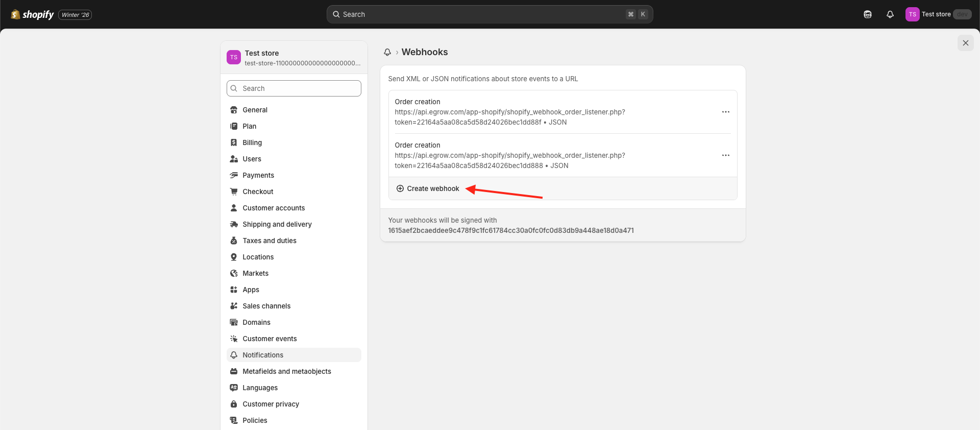Open Notifications settings in sidebar
The height and width of the screenshot is (430, 980).
263,355
